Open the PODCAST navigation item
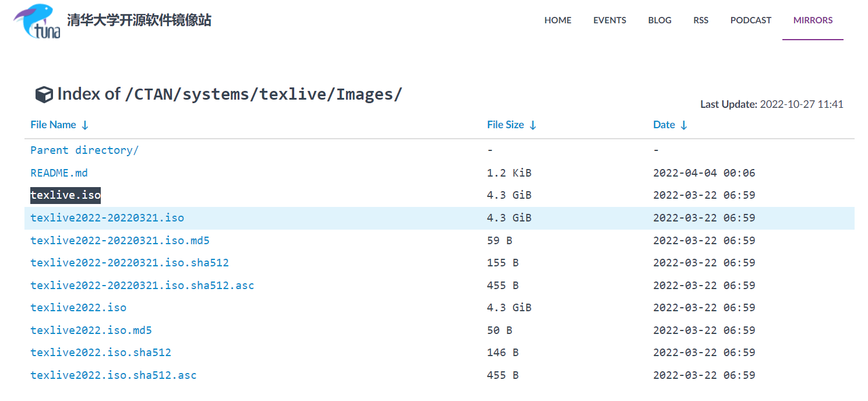868x401 pixels. [750, 20]
